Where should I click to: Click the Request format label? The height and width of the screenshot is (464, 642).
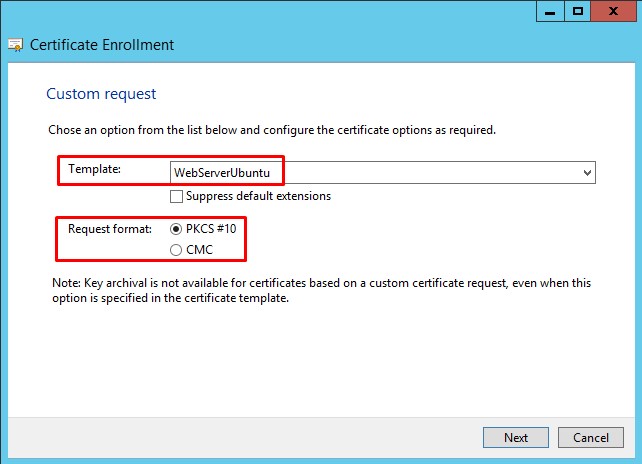pyautogui.click(x=110, y=229)
